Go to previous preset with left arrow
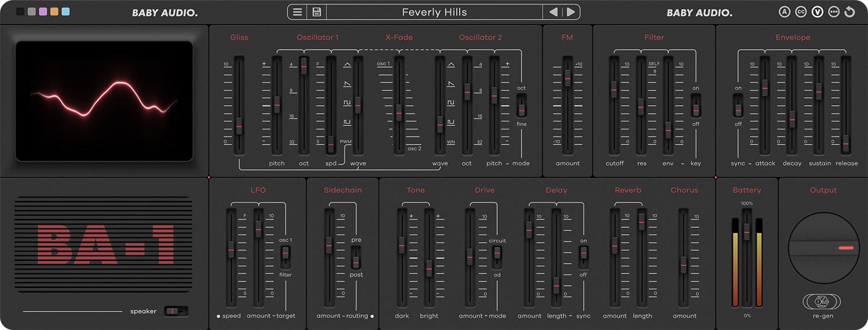Viewport: 868px width, 330px height. pos(553,12)
